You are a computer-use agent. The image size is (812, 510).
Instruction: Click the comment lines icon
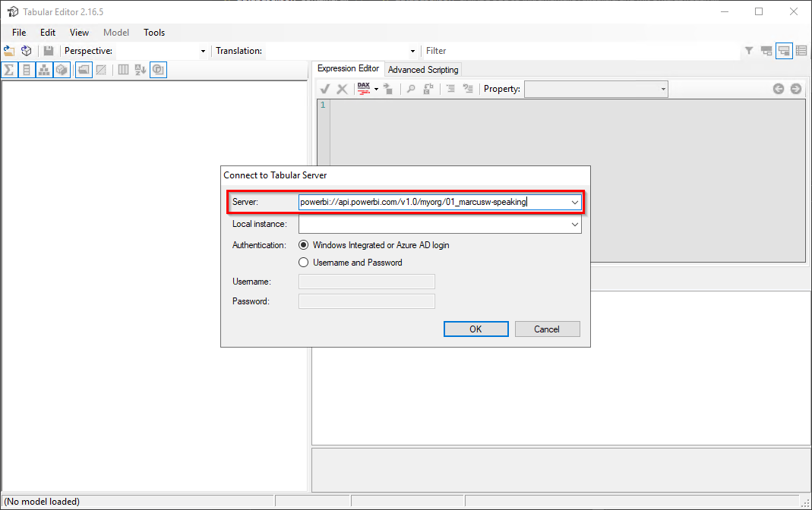[x=450, y=89]
